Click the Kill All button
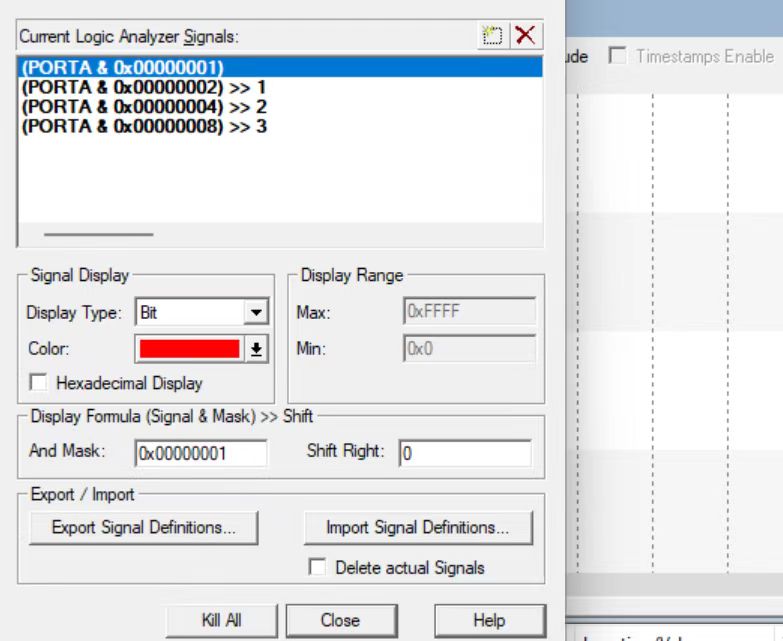 pyautogui.click(x=221, y=621)
